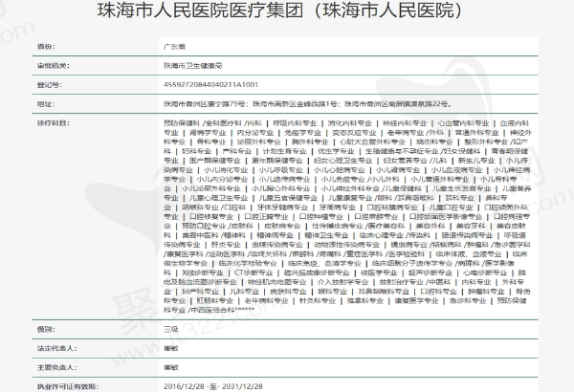Click CT诊断专业 in the specialty list
Image resolution: width=574 pixels, height=392 pixels.
coord(254,272)
